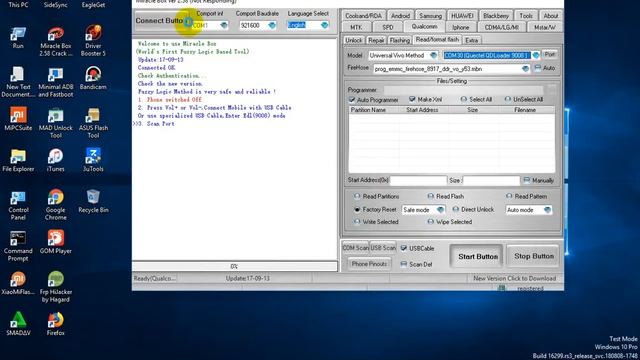Open 3uTools desktop icon
Image resolution: width=640 pixels, height=360 pixels.
click(x=93, y=160)
